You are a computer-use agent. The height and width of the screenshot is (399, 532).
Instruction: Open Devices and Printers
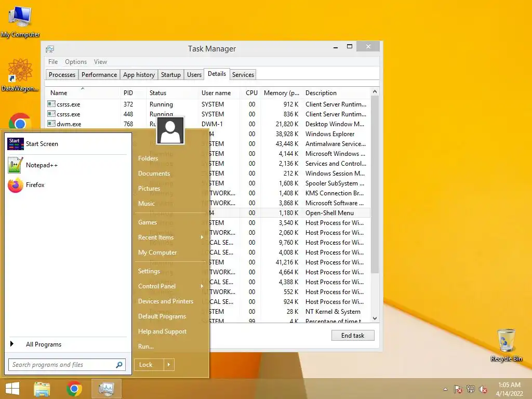[x=170, y=301]
